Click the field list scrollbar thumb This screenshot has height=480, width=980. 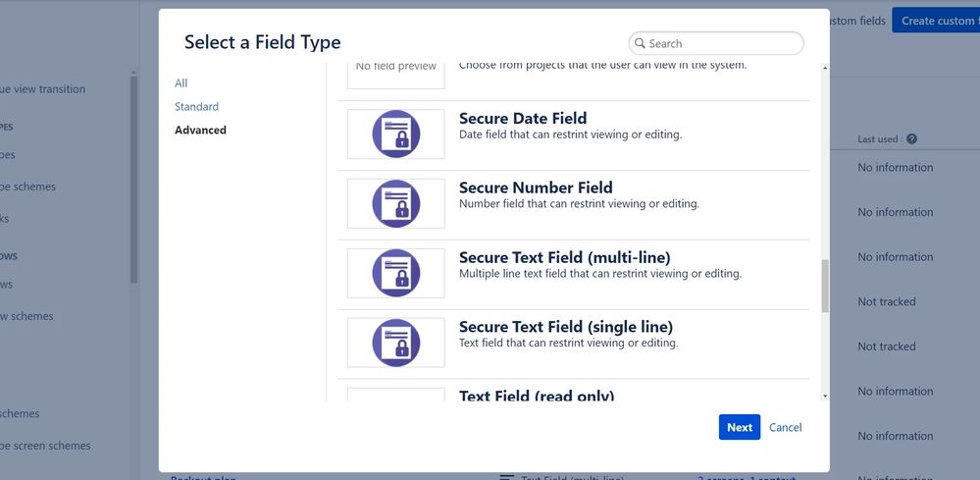point(825,286)
